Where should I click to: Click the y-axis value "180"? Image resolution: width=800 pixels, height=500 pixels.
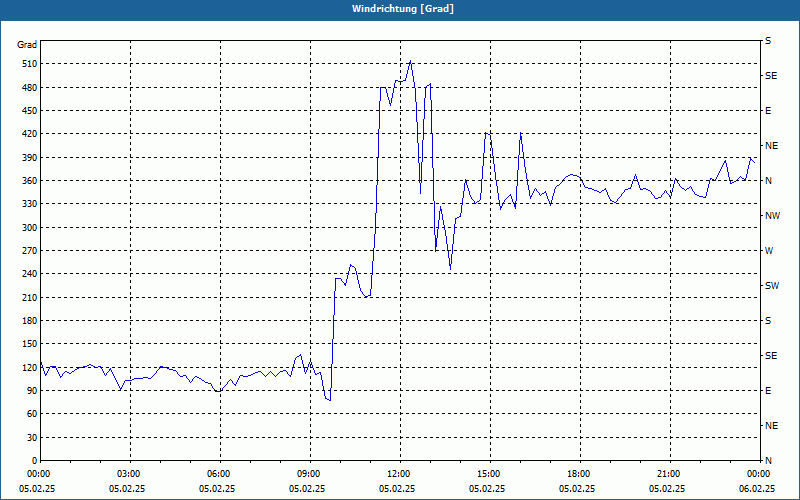(x=30, y=321)
